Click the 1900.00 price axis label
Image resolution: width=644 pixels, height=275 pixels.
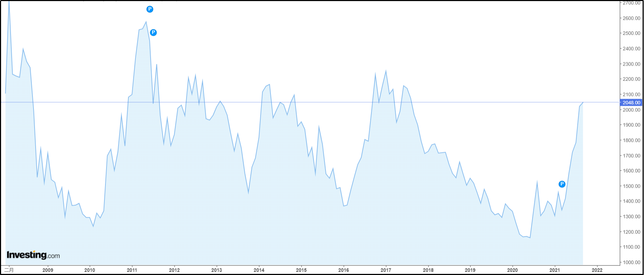pyautogui.click(x=631, y=125)
